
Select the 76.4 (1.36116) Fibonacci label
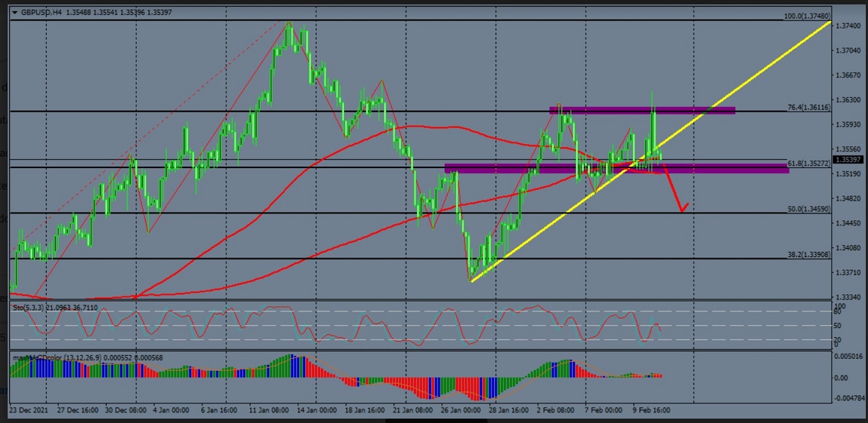(x=809, y=107)
